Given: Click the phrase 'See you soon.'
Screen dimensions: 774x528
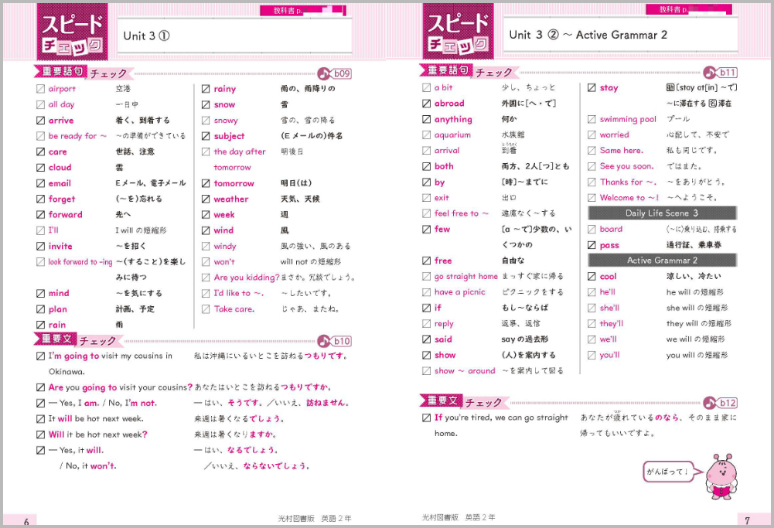Looking at the screenshot, I should pos(627,166).
